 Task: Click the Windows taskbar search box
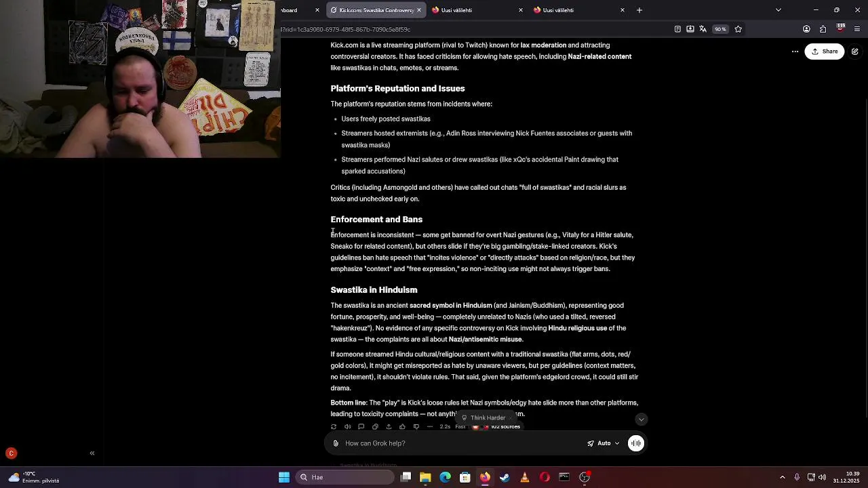point(345,477)
